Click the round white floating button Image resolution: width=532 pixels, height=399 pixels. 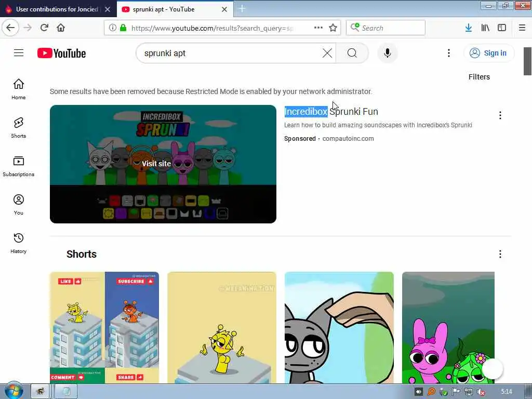coord(493,369)
